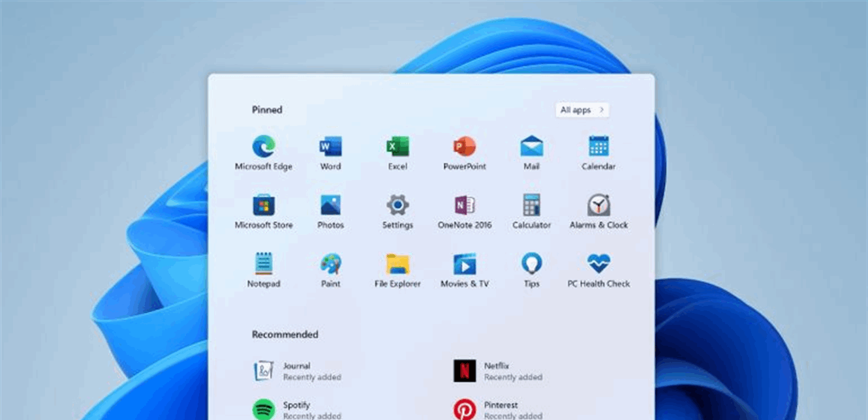868x420 pixels.
Task: Expand the All apps list
Action: tap(581, 110)
